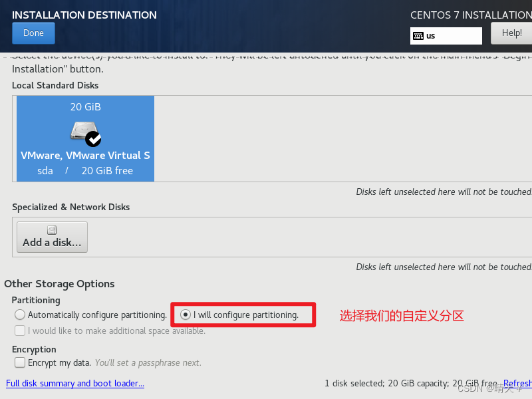This screenshot has width=532, height=399.
Task: Click the Add a disk... button
Action: pos(53,237)
